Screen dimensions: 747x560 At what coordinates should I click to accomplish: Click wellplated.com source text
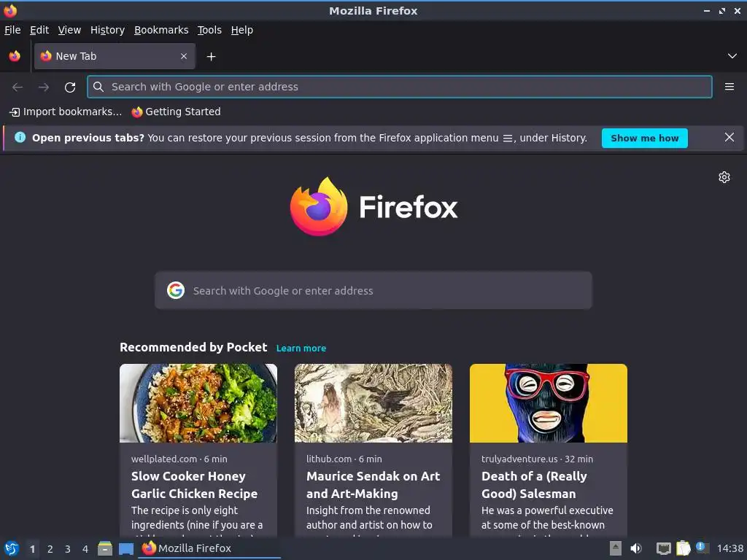coord(164,459)
